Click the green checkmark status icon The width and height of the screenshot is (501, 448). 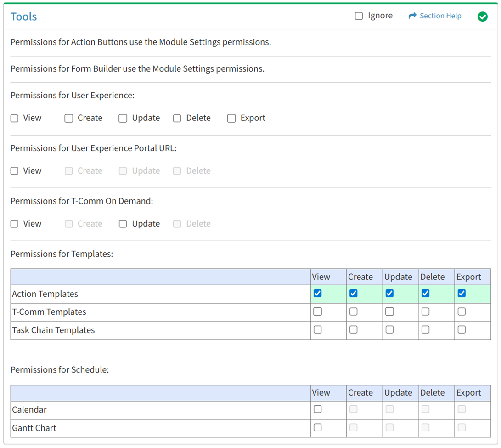(x=482, y=17)
